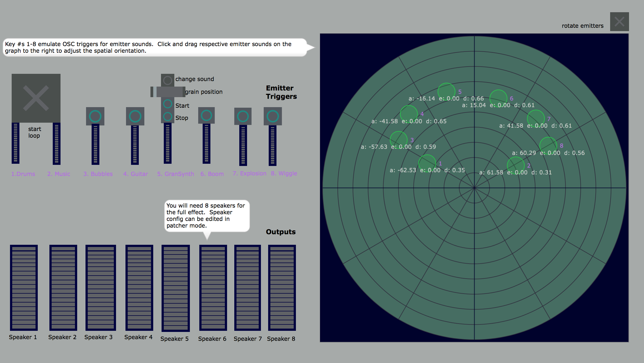Click the 4. Guitar label

point(135,174)
